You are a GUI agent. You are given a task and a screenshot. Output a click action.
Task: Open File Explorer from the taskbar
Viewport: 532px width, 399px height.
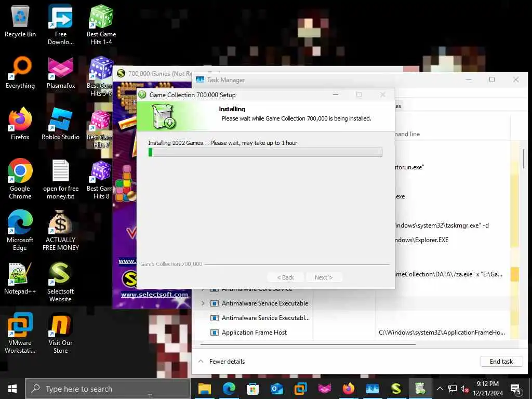pos(205,389)
